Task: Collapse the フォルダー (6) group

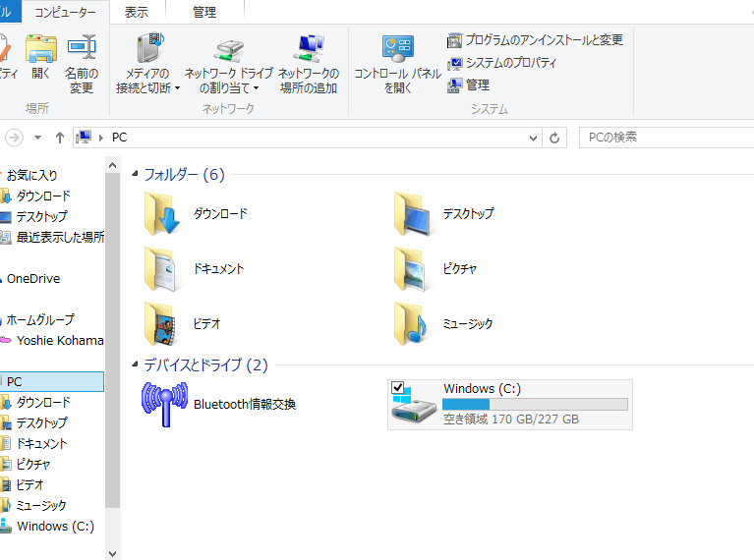Action: [136, 175]
